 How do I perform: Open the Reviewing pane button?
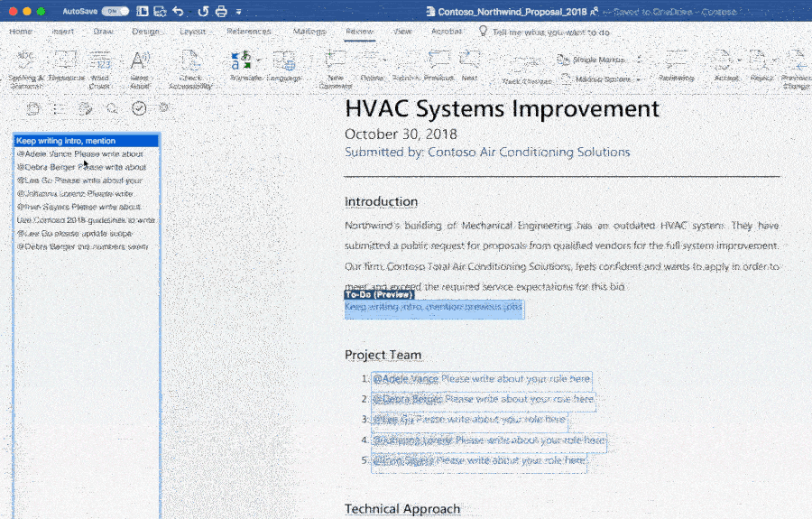click(x=677, y=65)
